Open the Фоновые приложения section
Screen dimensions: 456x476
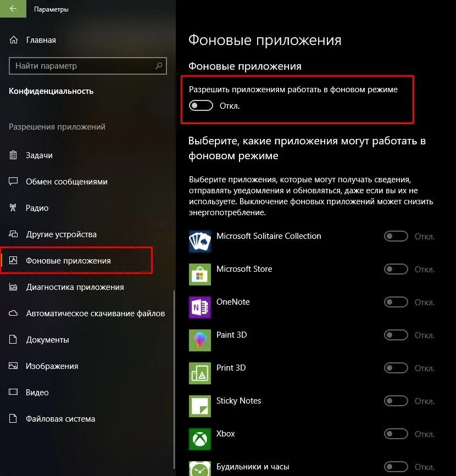point(76,260)
